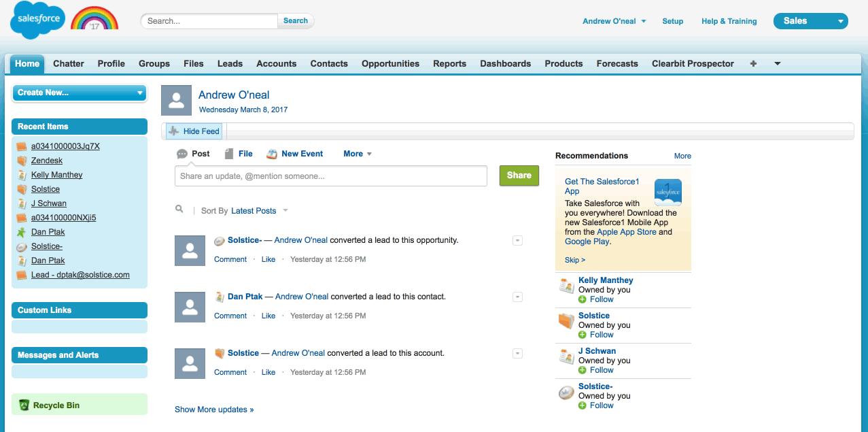Select the Post speech bubble icon
Viewport: 868px width, 432px height.
pos(182,153)
